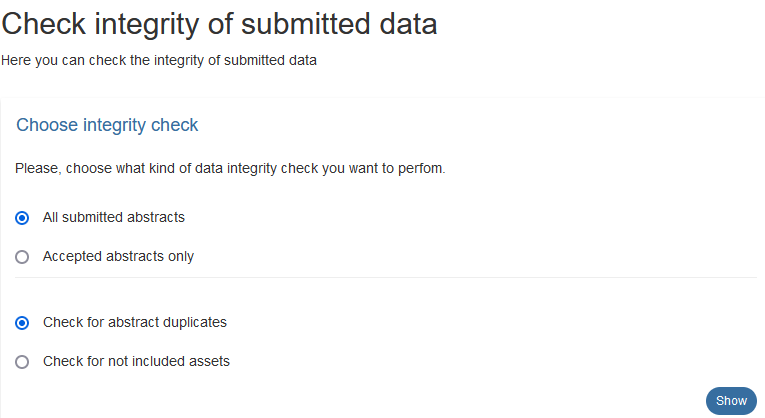Screen dimensions: 765x418
Task: Choose the Accepted abstracts only radio option
Action: (x=22, y=257)
